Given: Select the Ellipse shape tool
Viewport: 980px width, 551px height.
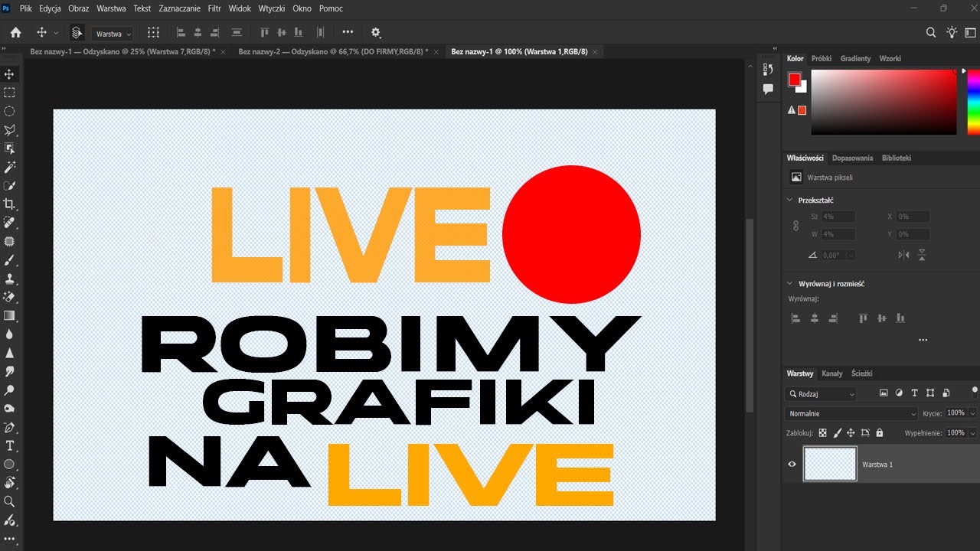Looking at the screenshot, I should [10, 465].
